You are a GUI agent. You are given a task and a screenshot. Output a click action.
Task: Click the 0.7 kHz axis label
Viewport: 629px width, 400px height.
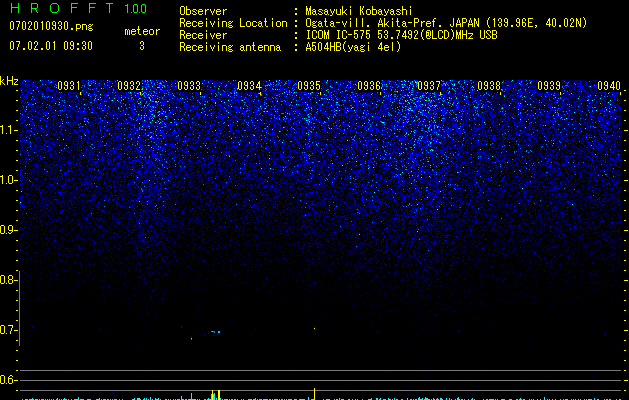coord(8,330)
